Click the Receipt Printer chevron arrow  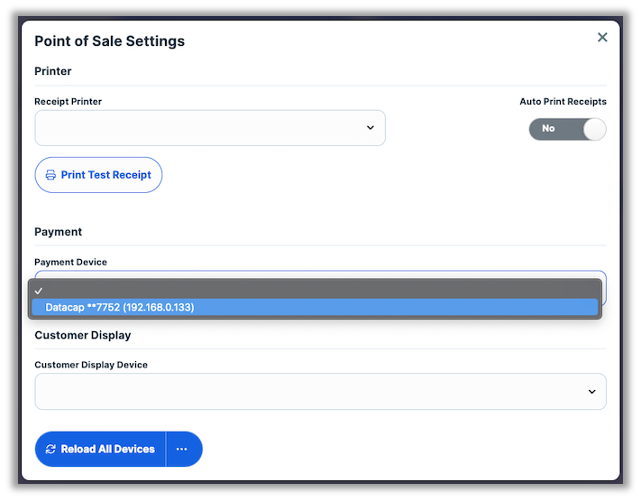click(x=370, y=128)
